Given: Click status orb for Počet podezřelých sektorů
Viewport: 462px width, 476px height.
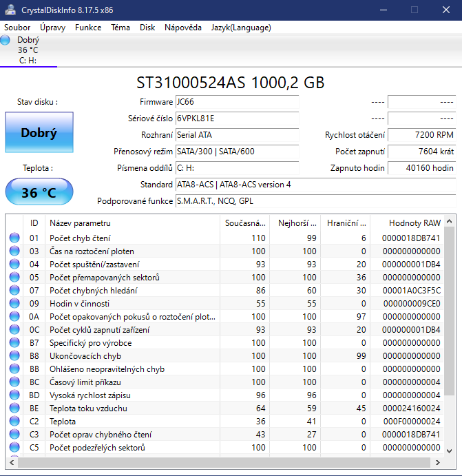Looking at the screenshot, I should [x=14, y=447].
